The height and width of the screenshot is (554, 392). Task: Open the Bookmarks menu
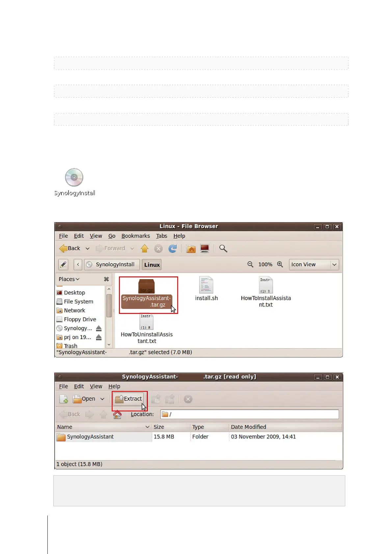coord(136,236)
